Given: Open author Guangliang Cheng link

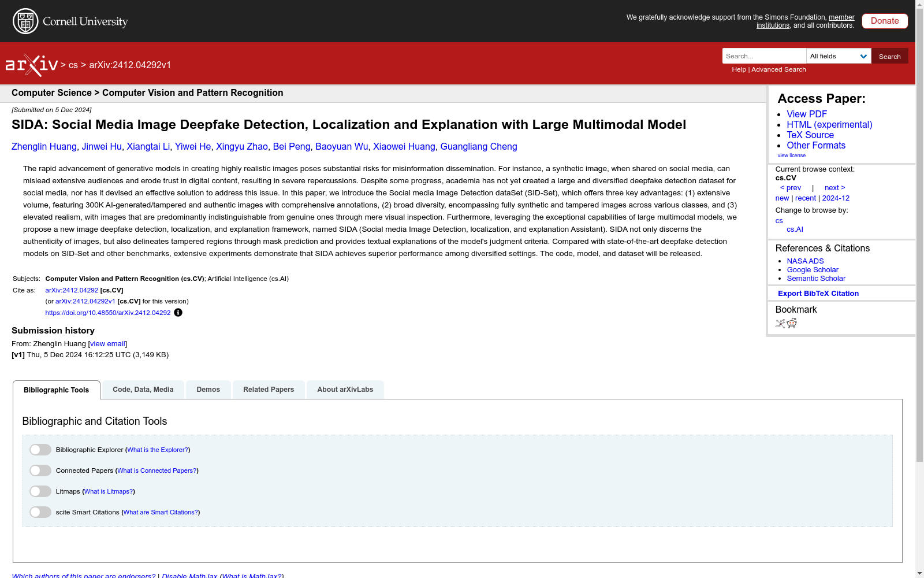Looking at the screenshot, I should pyautogui.click(x=479, y=147).
